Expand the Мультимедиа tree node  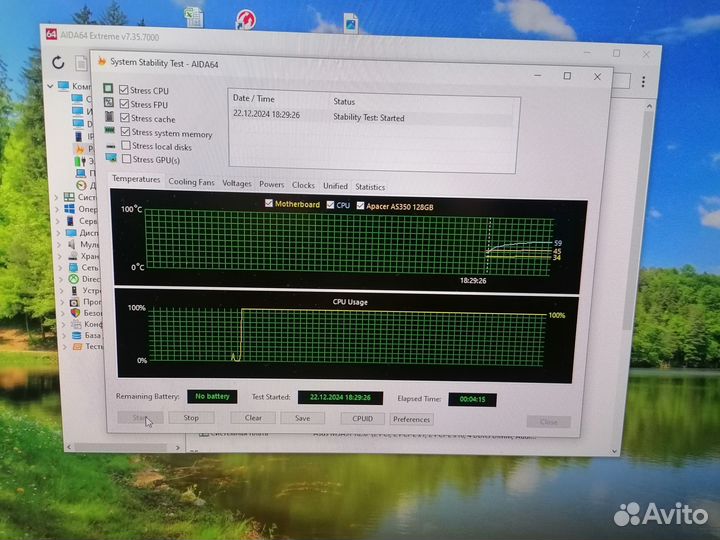[60, 245]
